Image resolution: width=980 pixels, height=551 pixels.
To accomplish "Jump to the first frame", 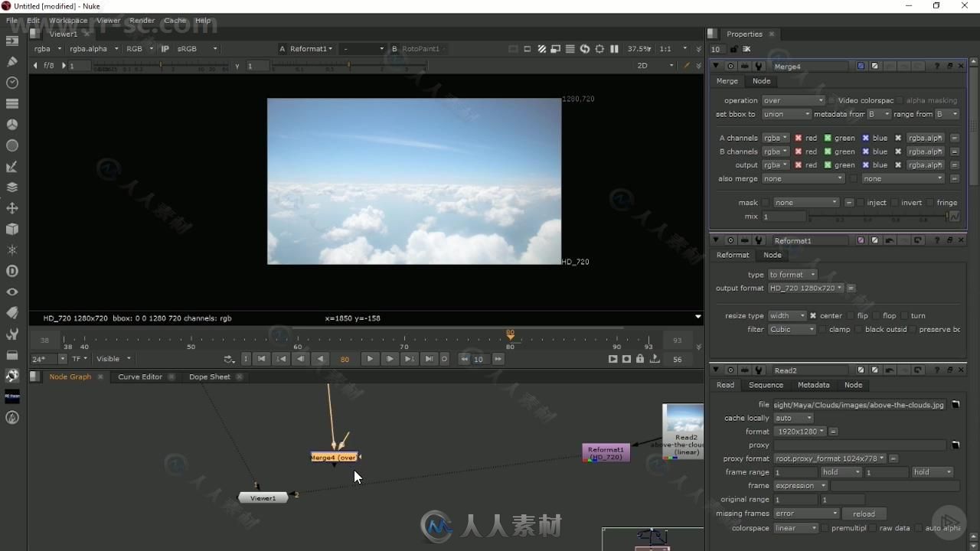I will (x=261, y=359).
